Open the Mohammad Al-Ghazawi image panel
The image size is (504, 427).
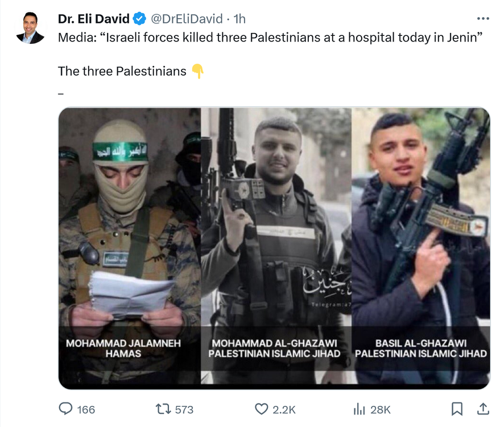[276, 246]
